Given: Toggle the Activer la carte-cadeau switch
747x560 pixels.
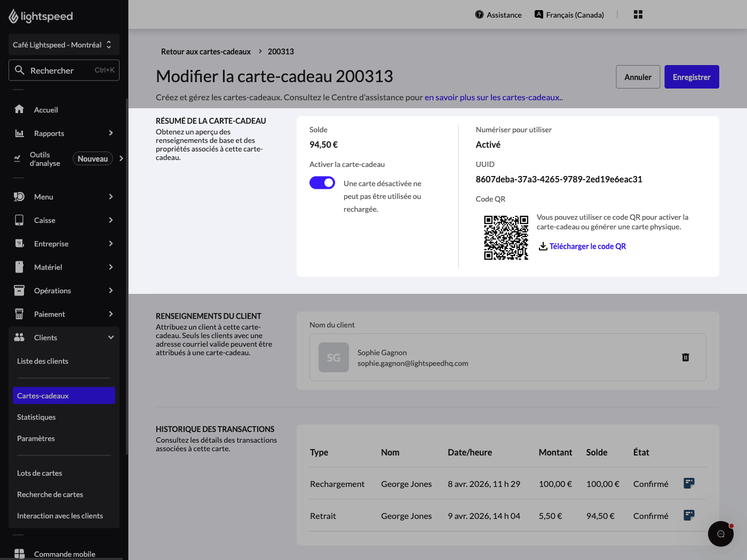Looking at the screenshot, I should [322, 183].
